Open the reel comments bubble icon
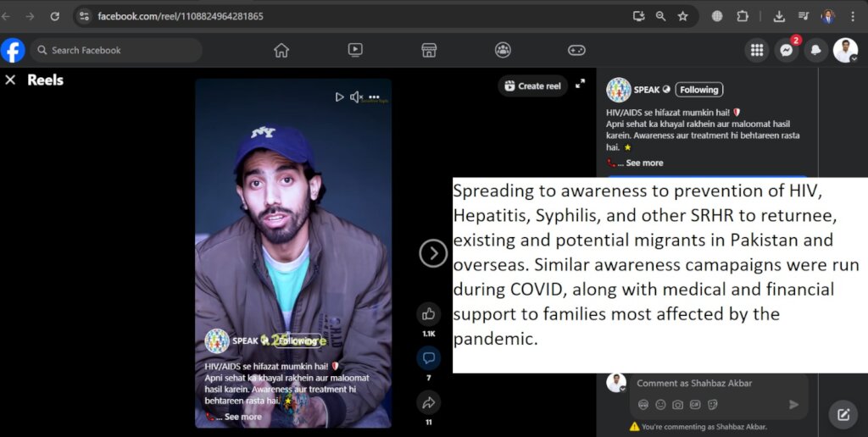868x437 pixels. pyautogui.click(x=428, y=358)
